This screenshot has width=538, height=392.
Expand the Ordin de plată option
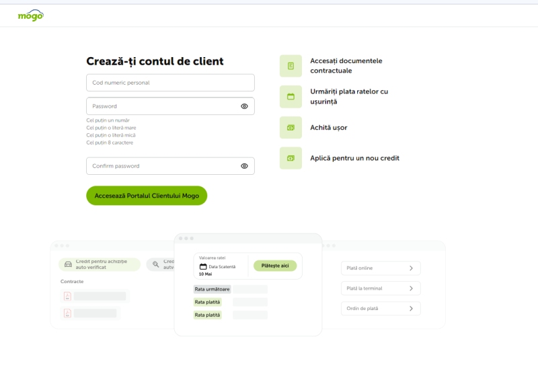411,309
